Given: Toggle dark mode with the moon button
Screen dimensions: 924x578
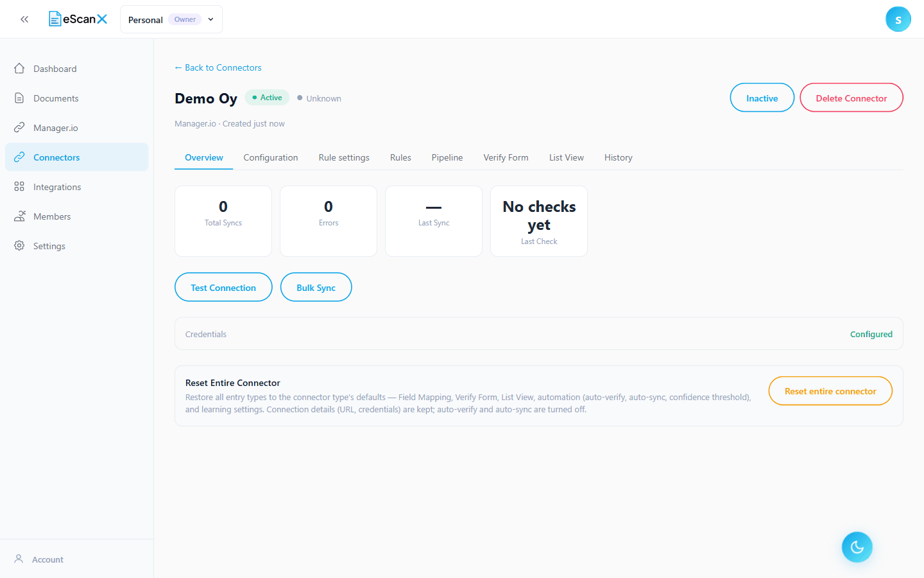Looking at the screenshot, I should [857, 547].
